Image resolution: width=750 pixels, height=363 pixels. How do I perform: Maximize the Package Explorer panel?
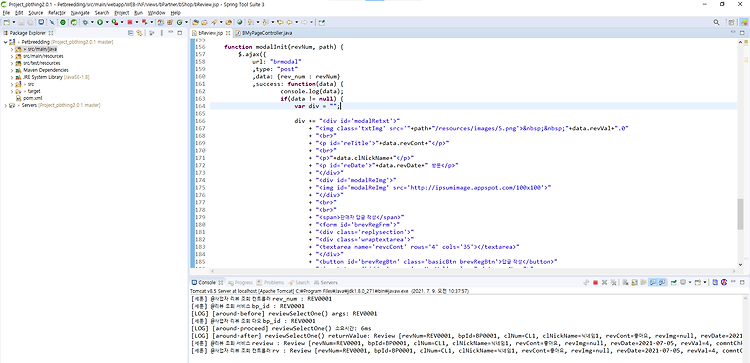(x=179, y=33)
